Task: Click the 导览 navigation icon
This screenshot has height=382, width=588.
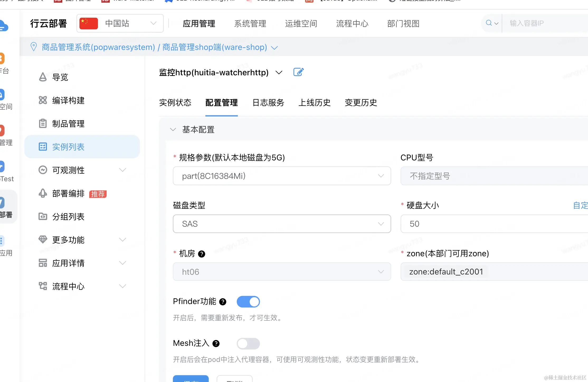Action: coord(43,77)
